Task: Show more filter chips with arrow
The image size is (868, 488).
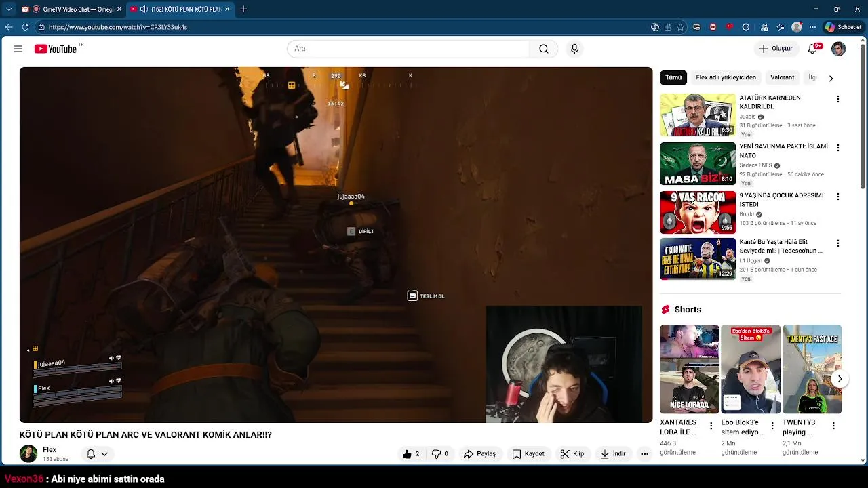Action: (831, 78)
